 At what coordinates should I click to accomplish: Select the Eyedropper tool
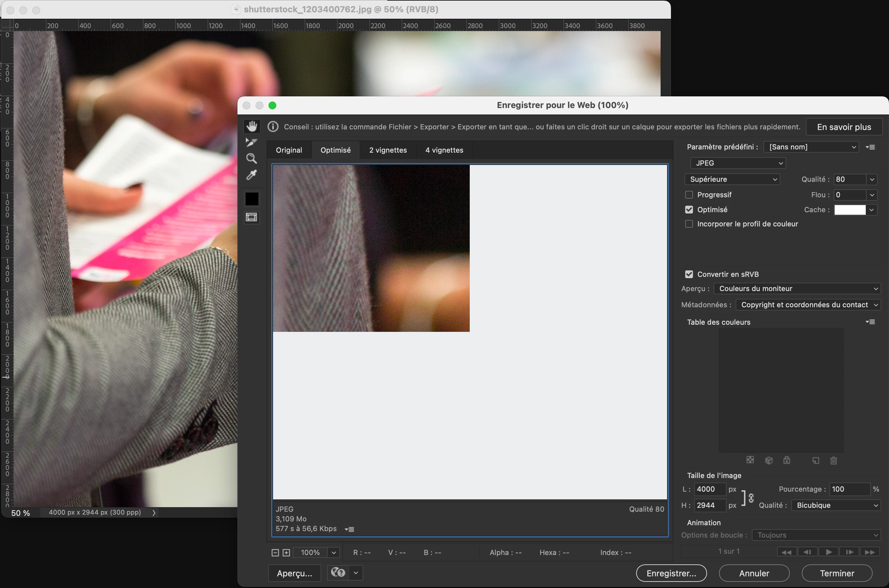(251, 175)
